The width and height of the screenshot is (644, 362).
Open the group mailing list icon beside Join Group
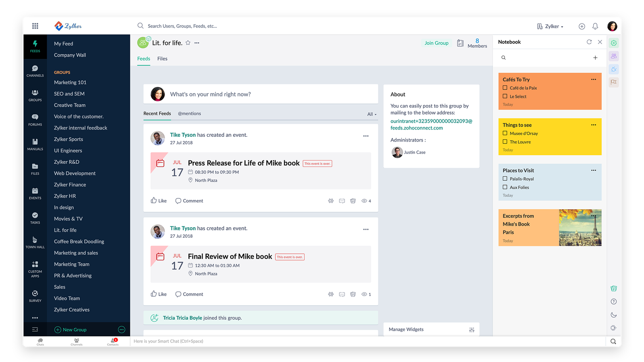click(460, 43)
